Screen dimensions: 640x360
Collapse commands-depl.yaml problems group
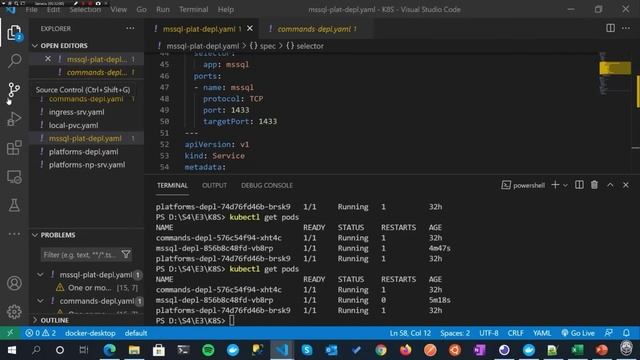click(x=40, y=301)
